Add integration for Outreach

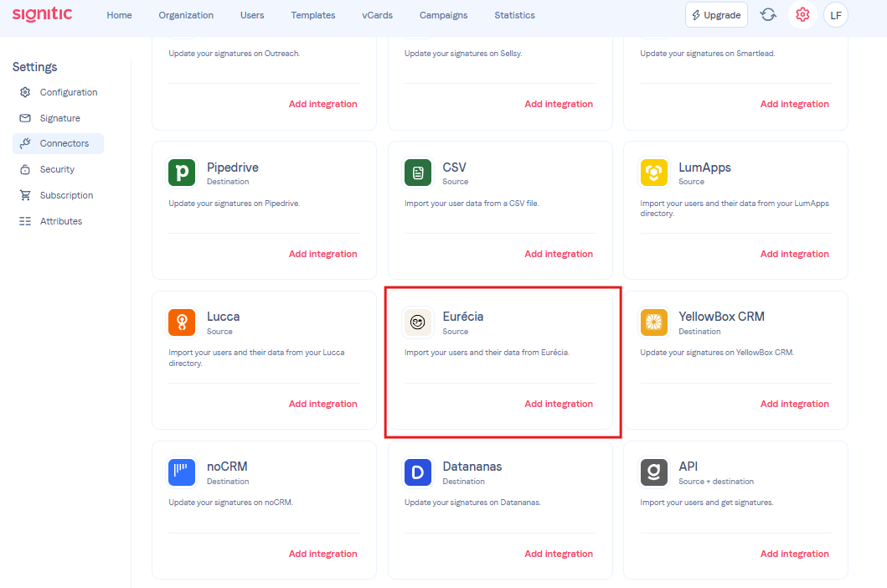323,104
